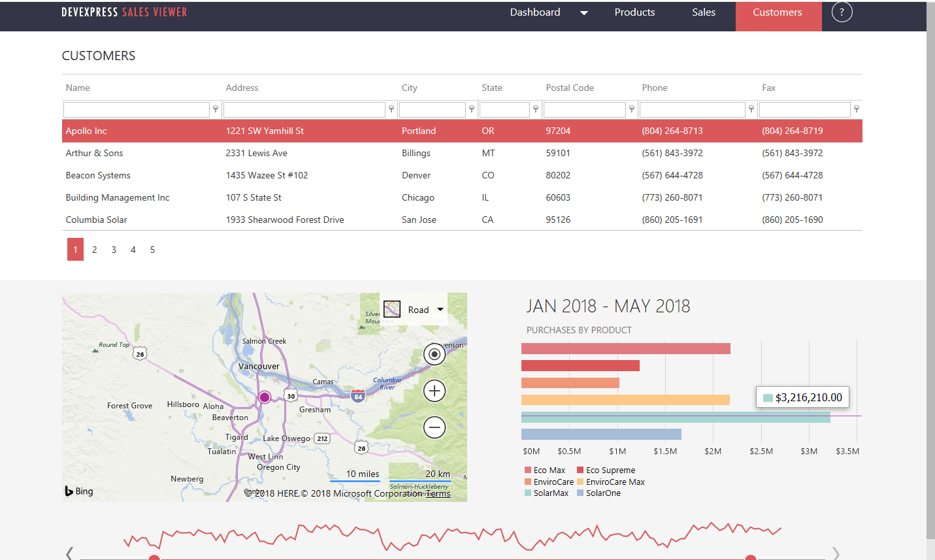Viewport: 935px width, 560px height.
Task: Open the Road map type dropdown
Action: (x=440, y=310)
